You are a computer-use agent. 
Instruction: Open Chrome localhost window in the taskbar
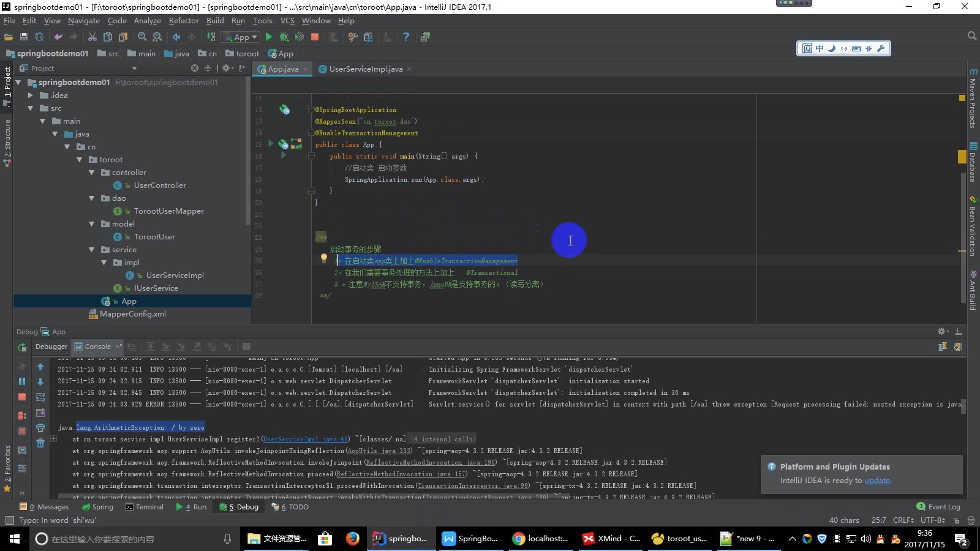[541, 539]
